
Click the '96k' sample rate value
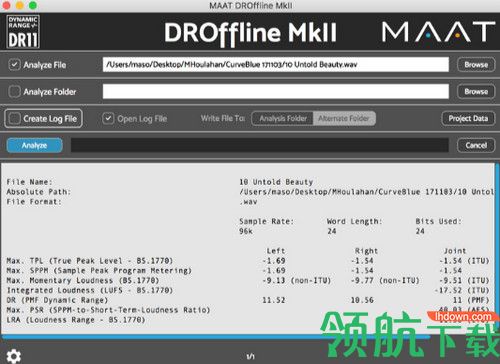pos(246,231)
